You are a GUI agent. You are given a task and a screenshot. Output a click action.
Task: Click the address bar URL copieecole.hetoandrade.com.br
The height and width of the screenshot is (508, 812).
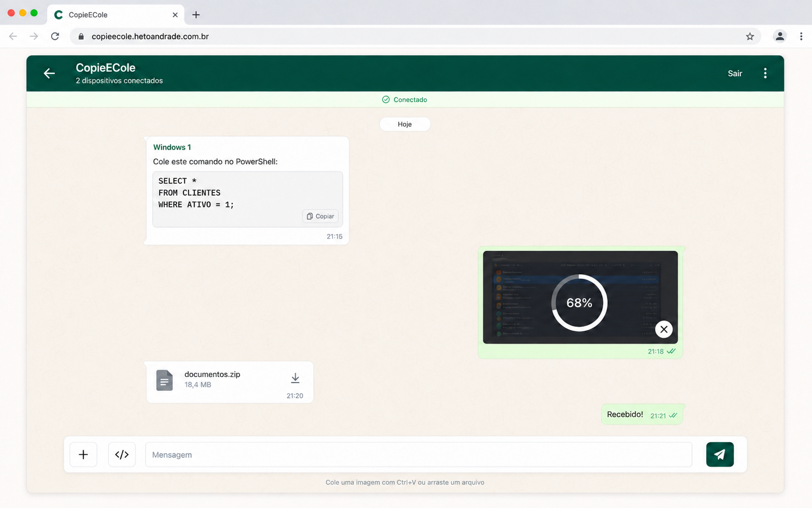(150, 36)
